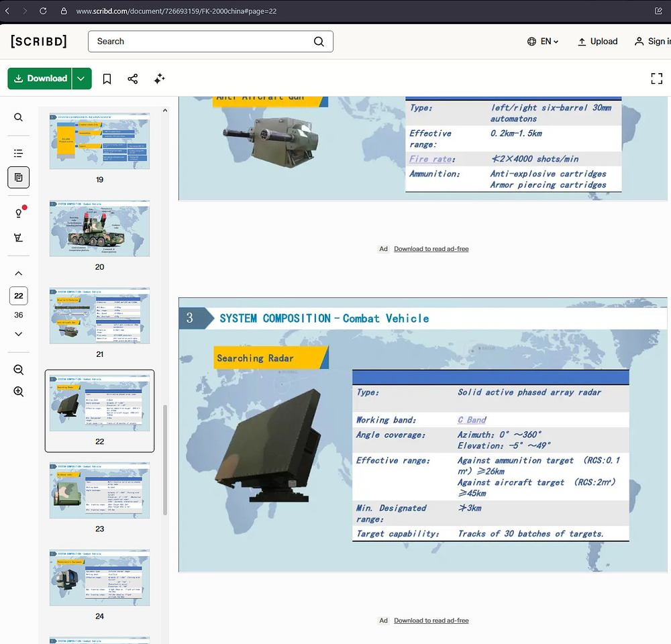This screenshot has width=671, height=644.
Task: Expand the Download options arrow
Action: (81, 78)
